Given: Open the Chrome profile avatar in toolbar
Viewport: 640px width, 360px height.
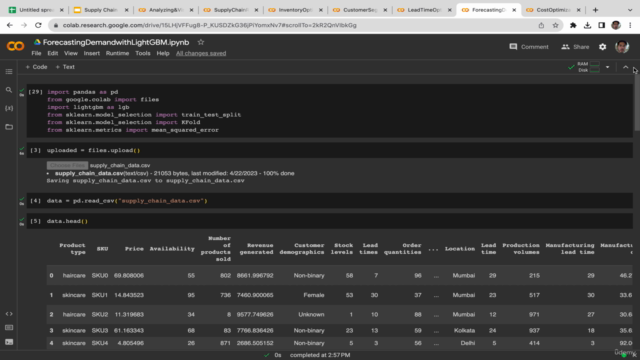Looking at the screenshot, I should (616, 25).
